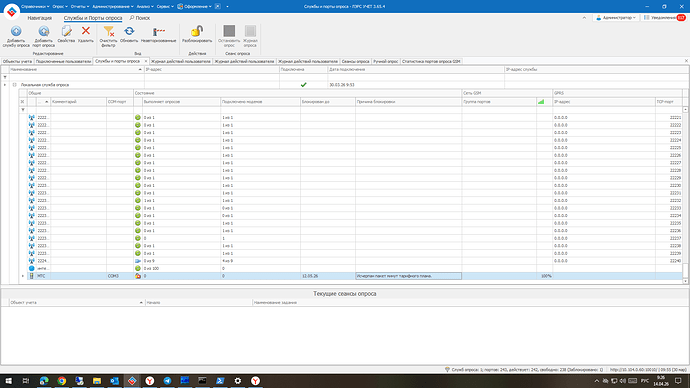
Task: Switch to Навигация ribbon tab
Action: pos(40,18)
